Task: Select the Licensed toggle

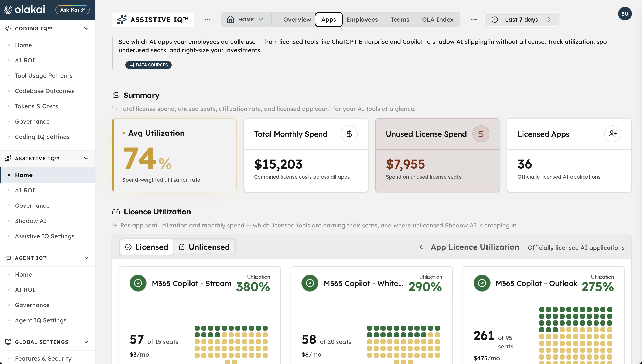Action: point(147,247)
